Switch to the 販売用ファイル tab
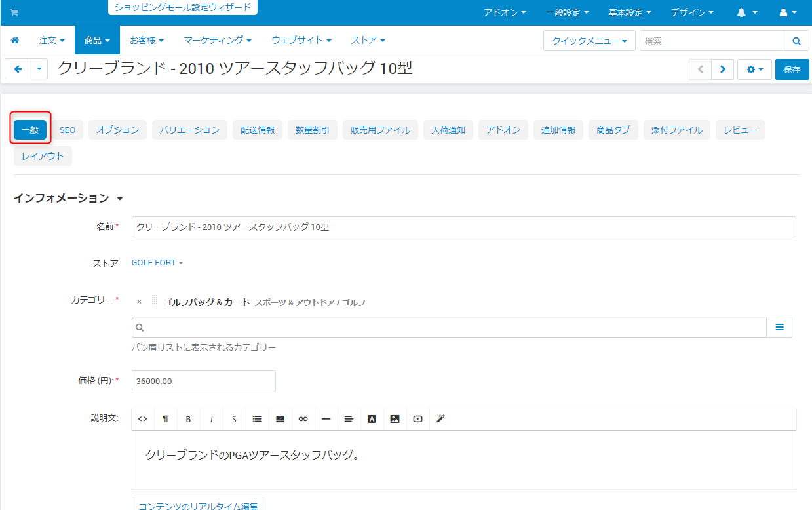Image resolution: width=812 pixels, height=510 pixels. click(380, 130)
